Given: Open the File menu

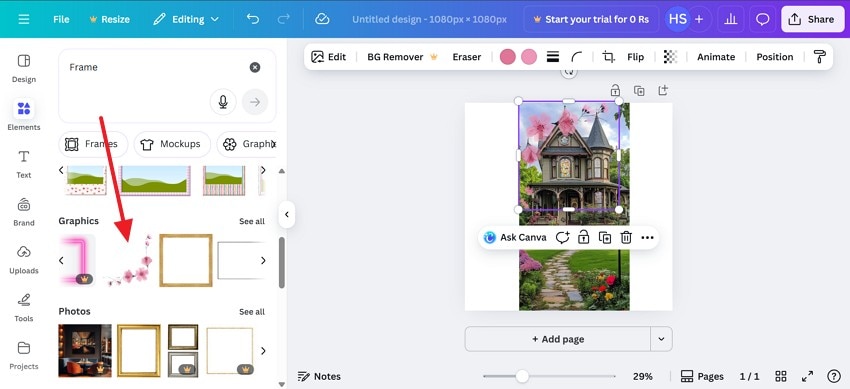Looking at the screenshot, I should coord(61,19).
